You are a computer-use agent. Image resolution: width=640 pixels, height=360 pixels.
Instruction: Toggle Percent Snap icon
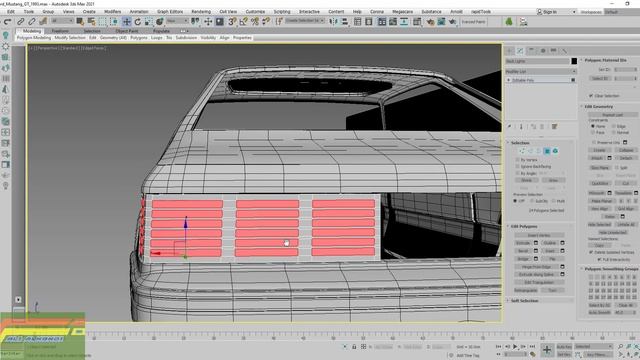255,22
